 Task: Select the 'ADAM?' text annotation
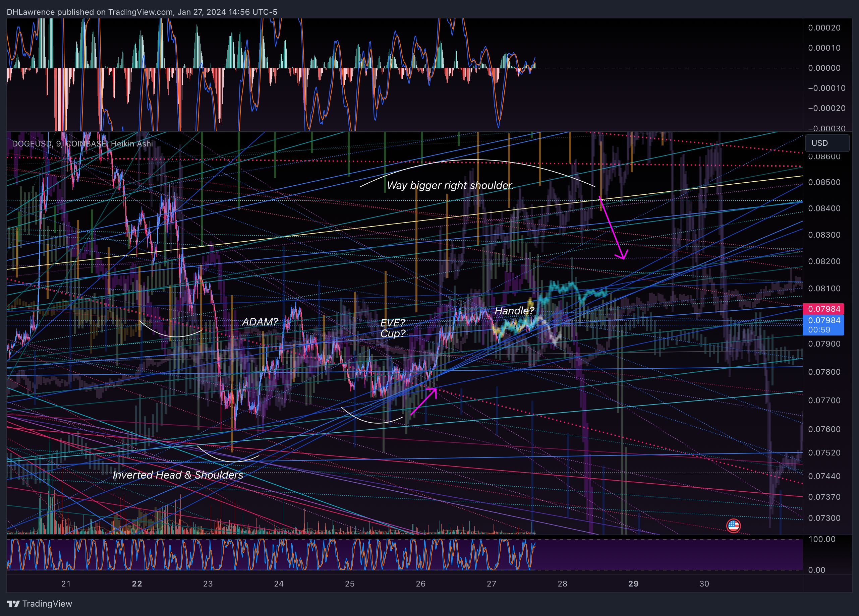(260, 322)
